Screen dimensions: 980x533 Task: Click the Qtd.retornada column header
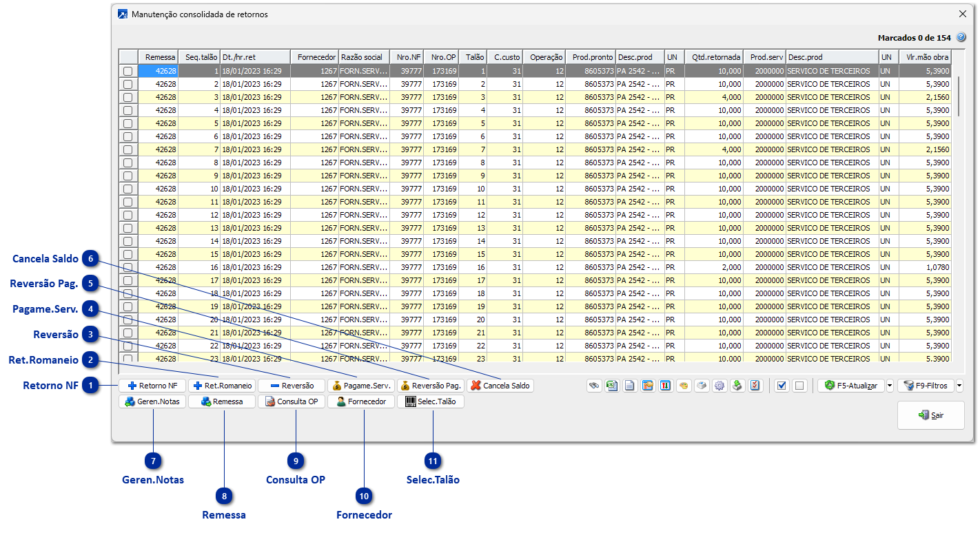(716, 57)
